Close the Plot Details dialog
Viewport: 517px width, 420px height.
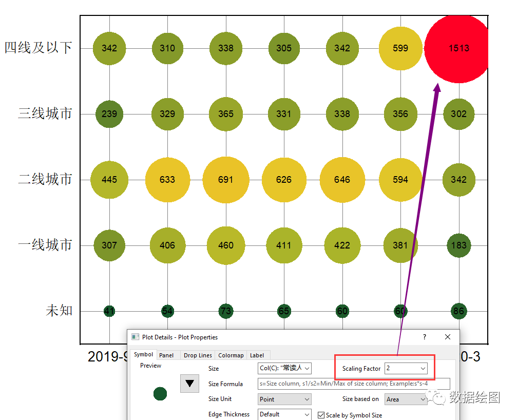pyautogui.click(x=448, y=337)
